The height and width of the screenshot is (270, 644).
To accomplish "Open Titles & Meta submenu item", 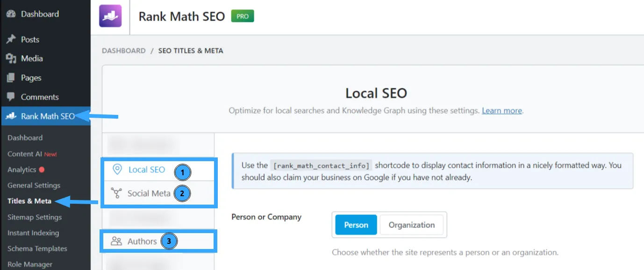I will coord(29,201).
